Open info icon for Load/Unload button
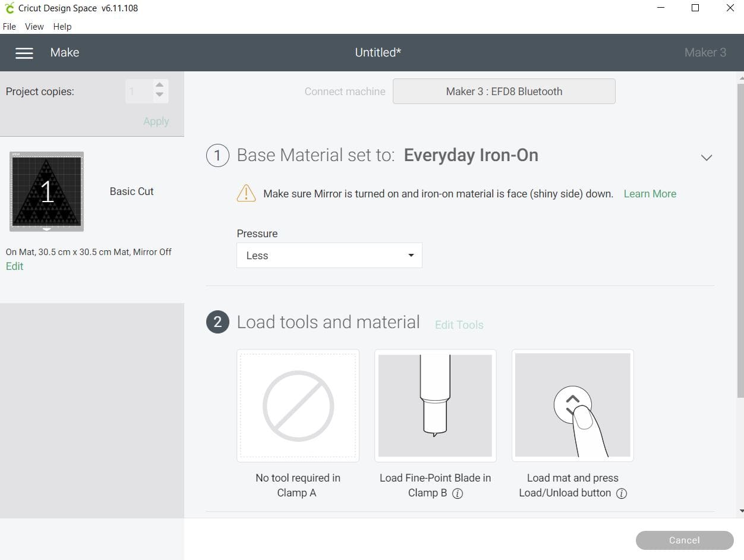 pyautogui.click(x=622, y=493)
